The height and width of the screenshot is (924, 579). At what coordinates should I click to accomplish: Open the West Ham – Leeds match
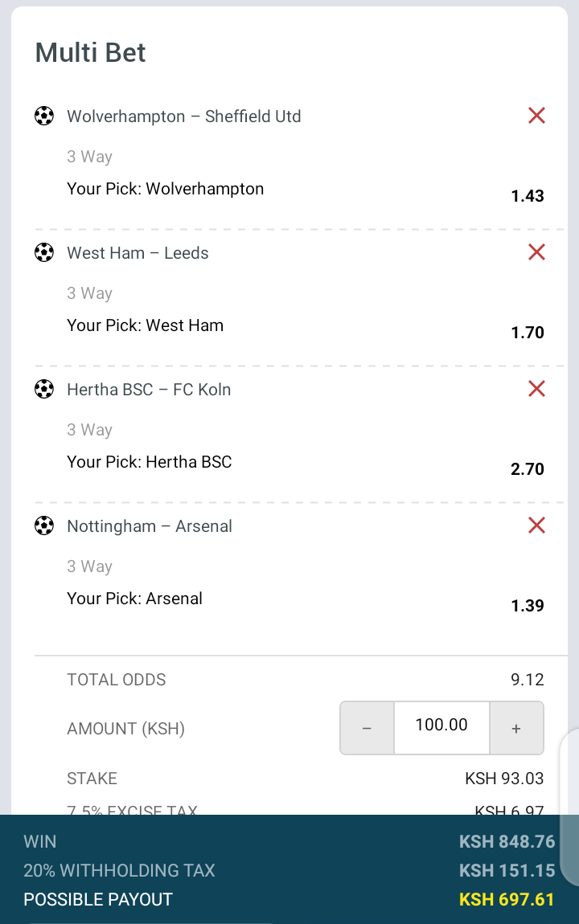coord(138,253)
